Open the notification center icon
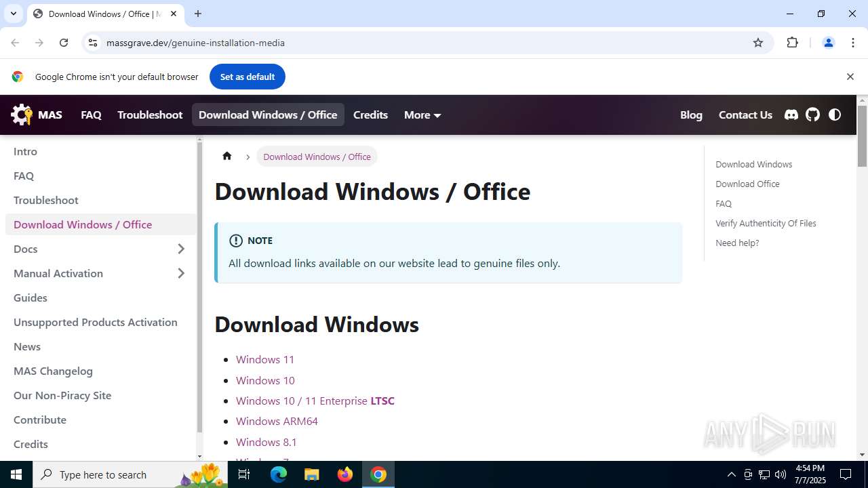Screen dimensions: 868x488 point(846,474)
